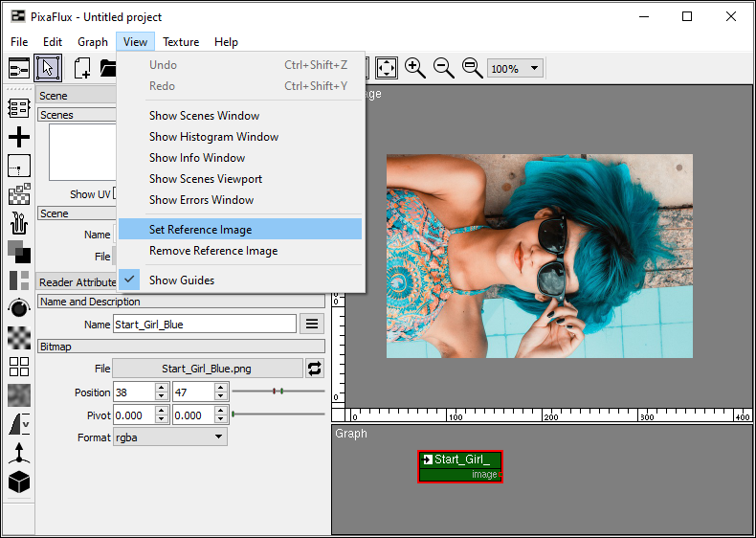
Task: Click the round dial knob icon in sidebar
Action: [18, 307]
